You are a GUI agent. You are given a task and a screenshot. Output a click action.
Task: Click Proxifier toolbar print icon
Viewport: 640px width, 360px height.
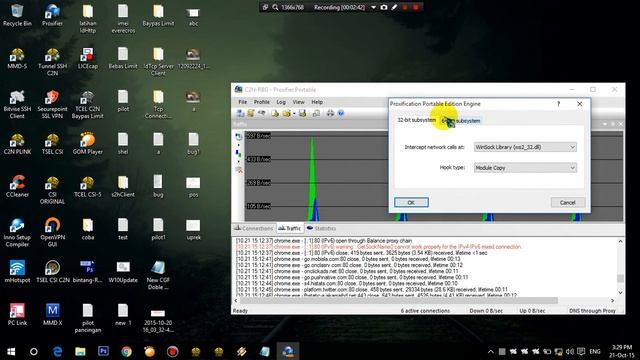(x=330, y=113)
